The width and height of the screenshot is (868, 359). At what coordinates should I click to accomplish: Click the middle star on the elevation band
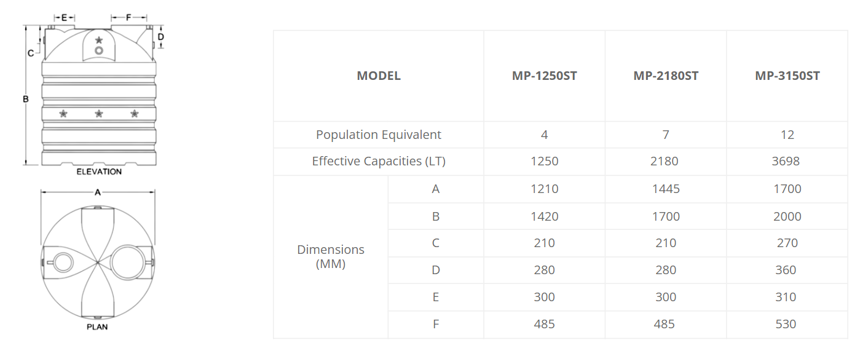tap(99, 114)
